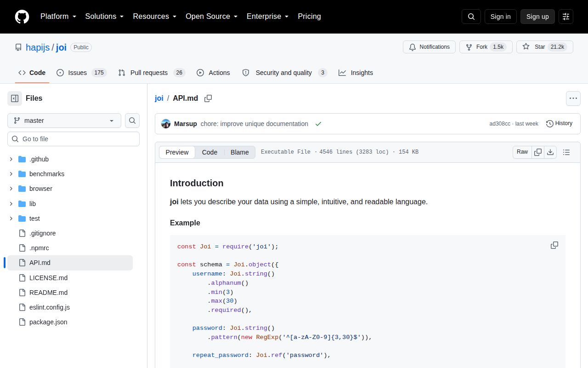Open the Actions tab

[213, 73]
